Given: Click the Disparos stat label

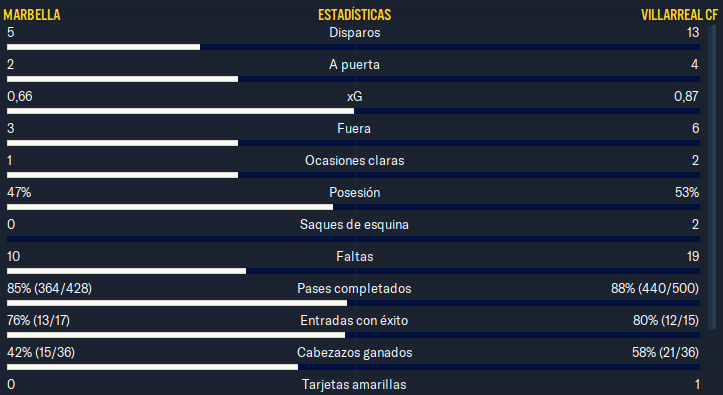Looking at the screenshot, I should tap(355, 33).
